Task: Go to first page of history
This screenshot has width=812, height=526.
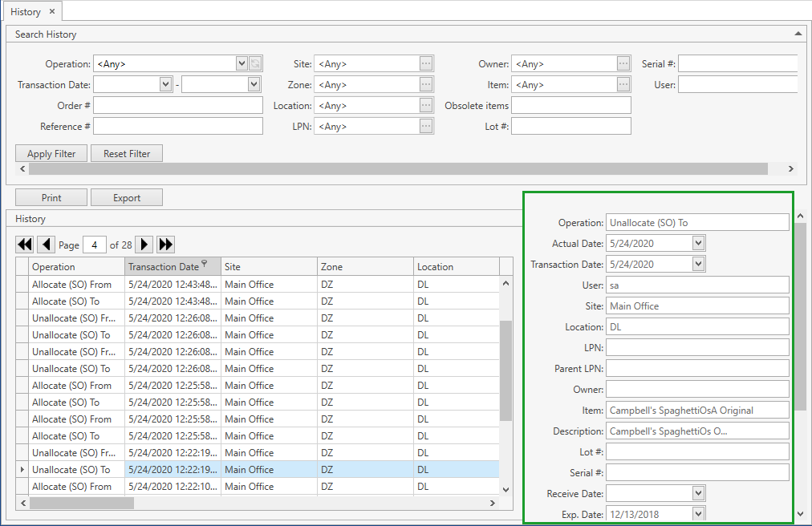Action: click(25, 245)
